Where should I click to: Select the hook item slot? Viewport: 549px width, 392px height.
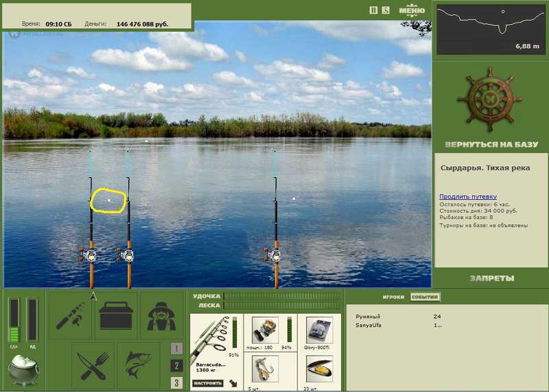(265, 369)
